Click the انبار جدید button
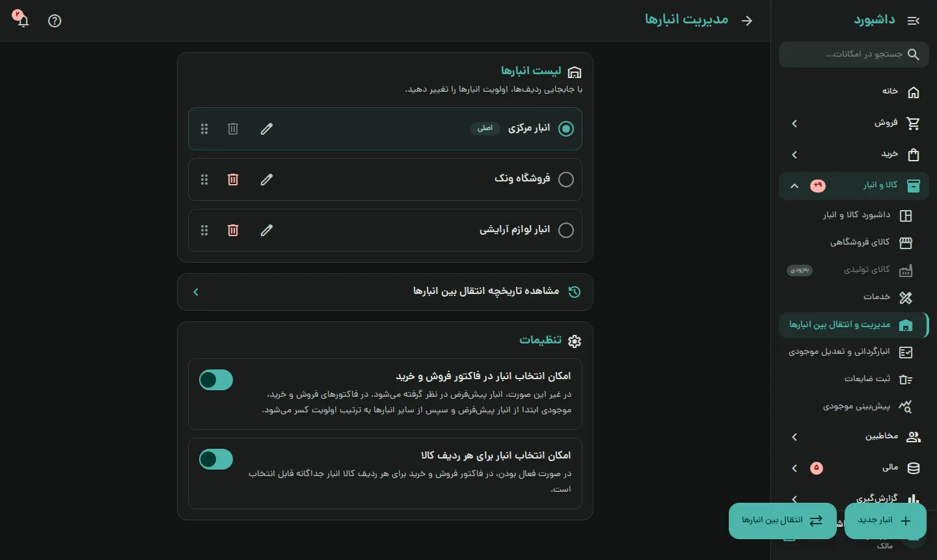The height and width of the screenshot is (560, 937). [885, 521]
